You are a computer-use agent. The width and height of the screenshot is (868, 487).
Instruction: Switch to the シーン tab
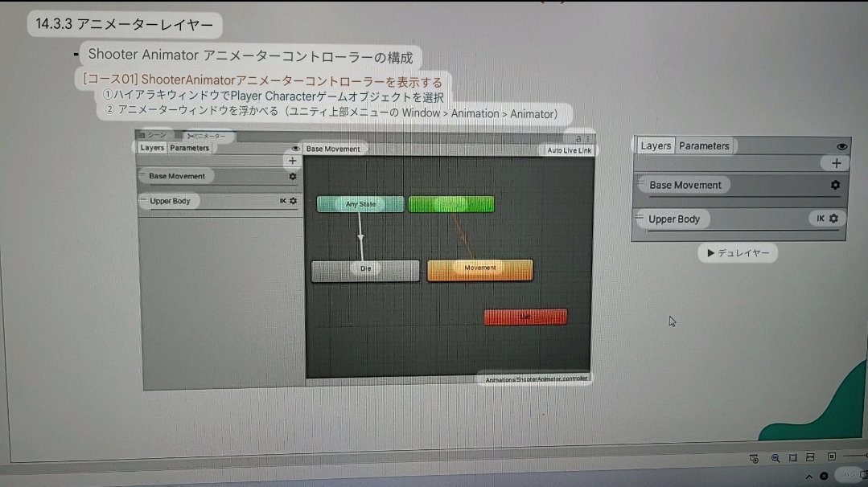click(x=155, y=135)
